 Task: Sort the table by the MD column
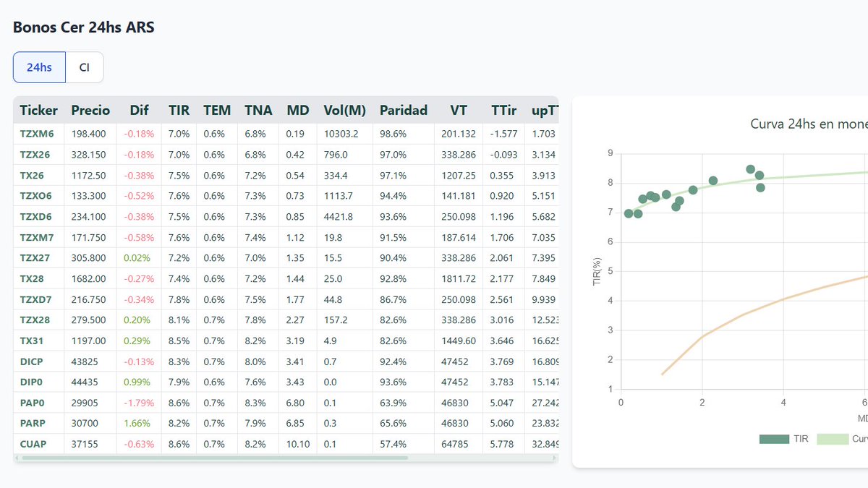[x=297, y=110]
